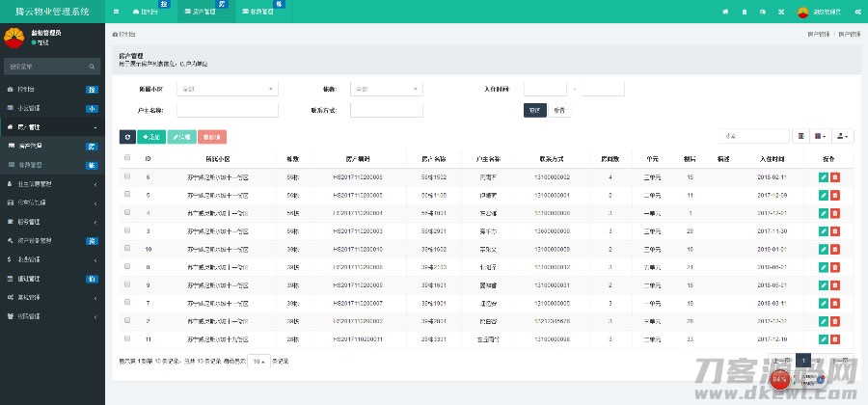Click the dark submit button in filter form
Screen dimensions: 868x405
(x=535, y=110)
